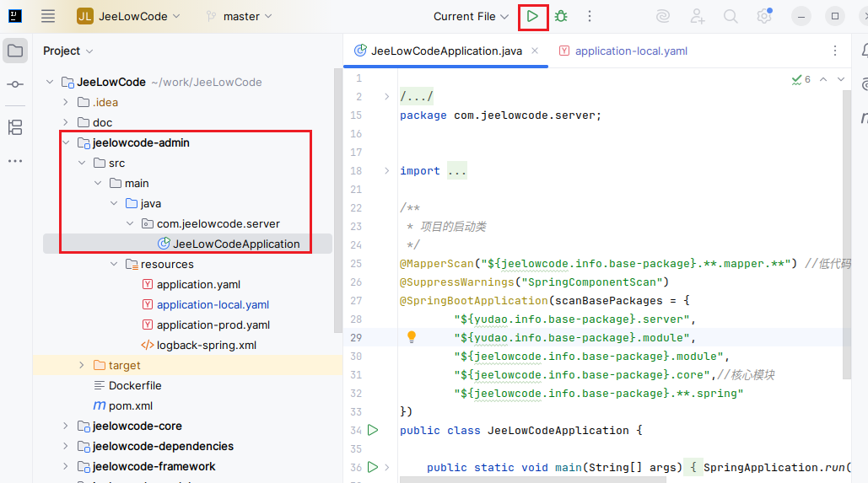868x483 pixels.
Task: Collapse com.jeelowcode.server package
Action: 130,223
